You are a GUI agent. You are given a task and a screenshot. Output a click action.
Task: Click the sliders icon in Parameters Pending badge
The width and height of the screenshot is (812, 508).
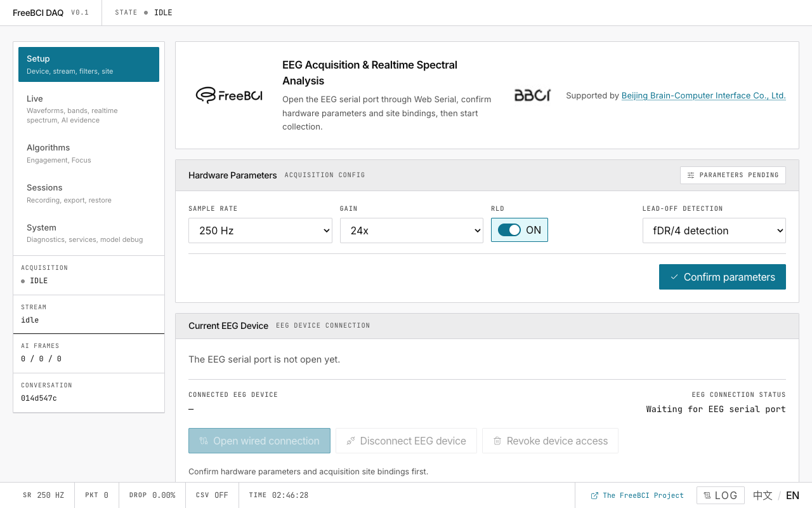coord(691,175)
